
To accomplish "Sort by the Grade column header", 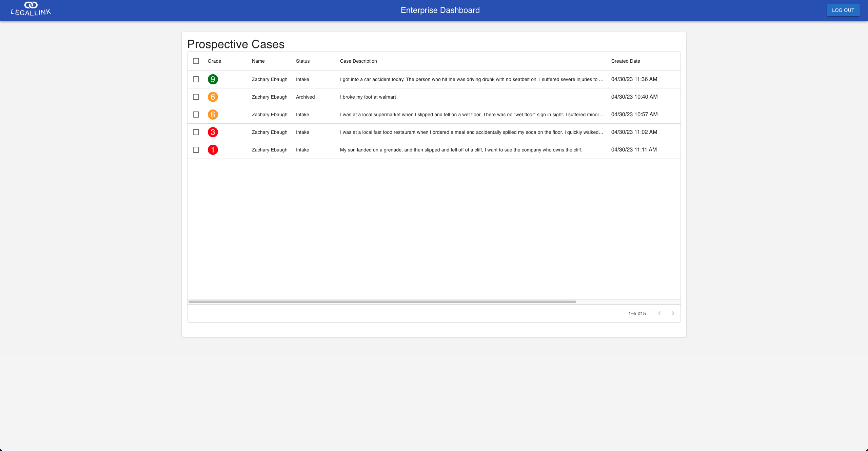I will pyautogui.click(x=214, y=61).
